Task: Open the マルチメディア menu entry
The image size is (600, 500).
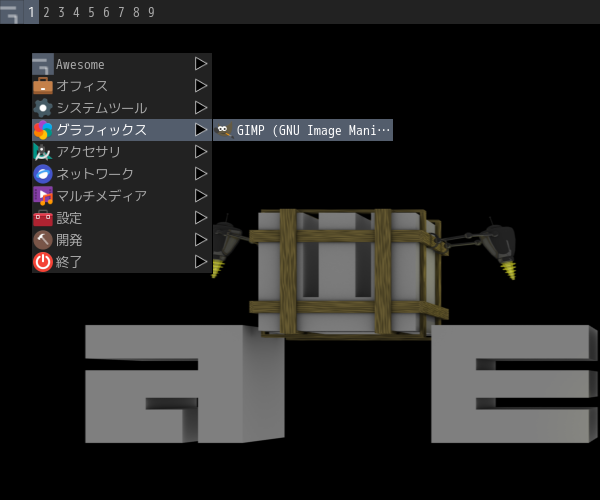Action: 122,196
